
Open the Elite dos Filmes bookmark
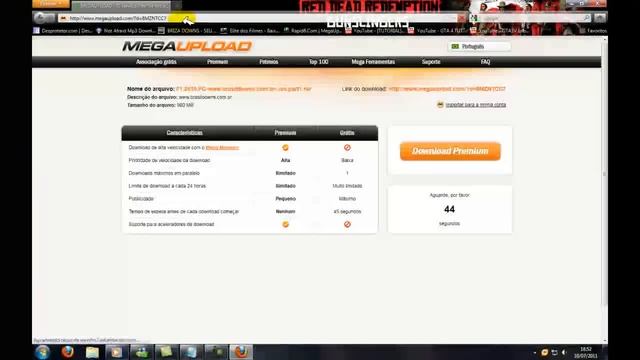249,31
